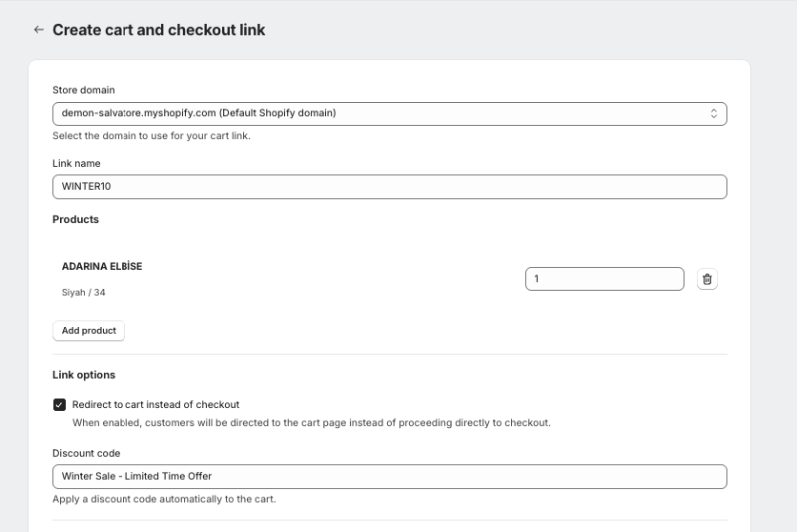Click the ADARINA ELBİSE product name
Image resolution: width=797 pixels, height=532 pixels.
(102, 266)
